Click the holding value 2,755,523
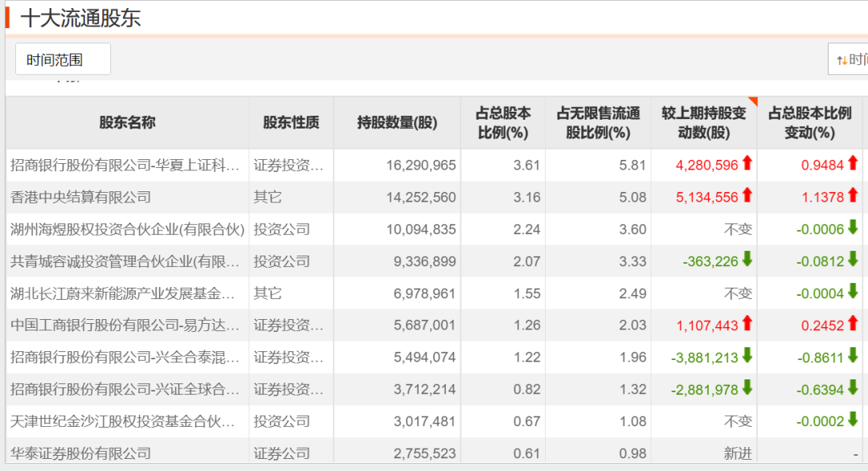The height and width of the screenshot is (471, 868). (x=424, y=453)
